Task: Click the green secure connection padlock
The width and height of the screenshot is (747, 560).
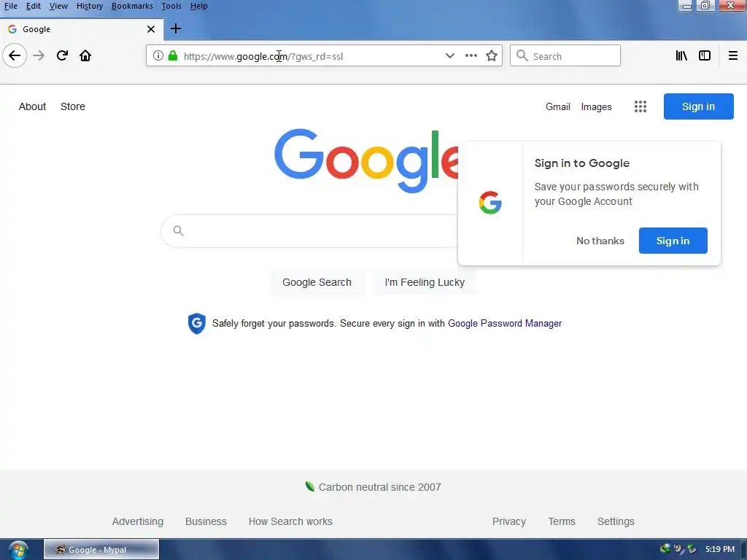Action: point(173,55)
